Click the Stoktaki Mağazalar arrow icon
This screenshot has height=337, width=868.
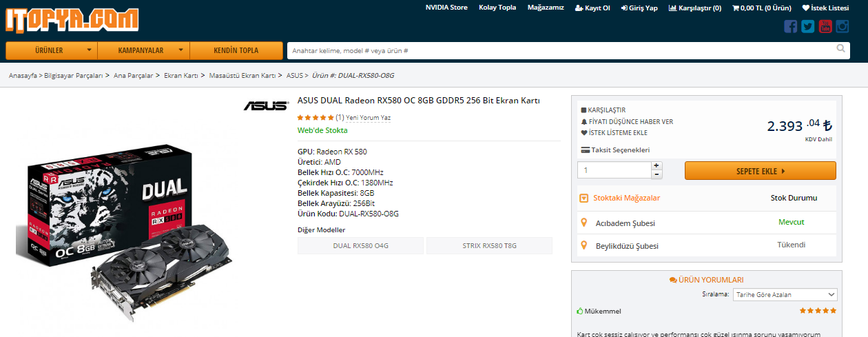pos(584,198)
